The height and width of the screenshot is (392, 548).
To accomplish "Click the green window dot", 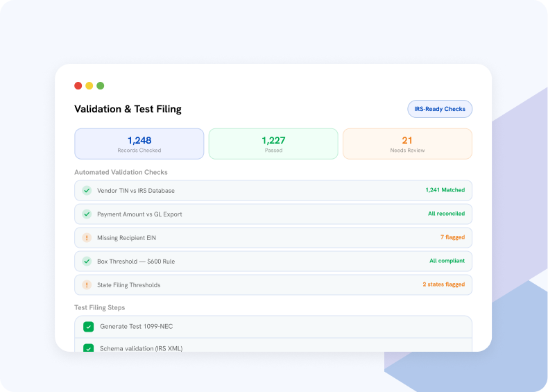I will pos(101,85).
